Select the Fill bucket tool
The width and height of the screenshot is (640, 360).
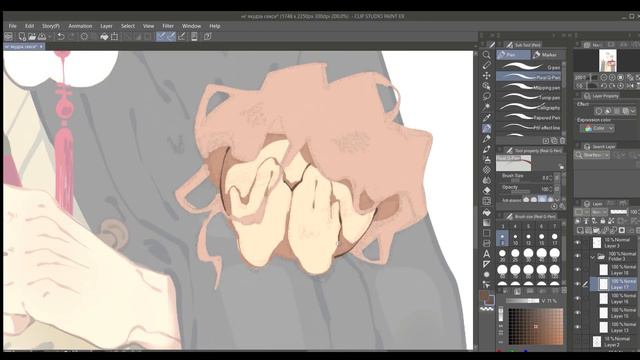click(x=487, y=212)
